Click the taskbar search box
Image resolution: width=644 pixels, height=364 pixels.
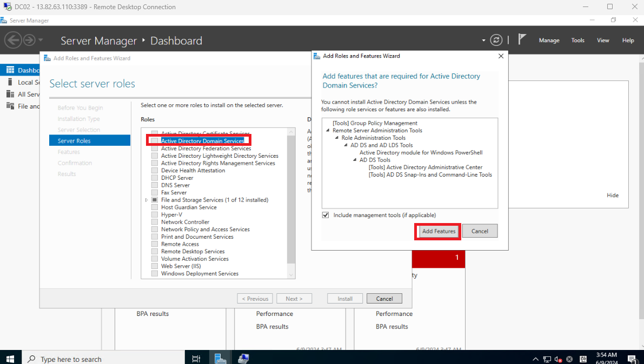[x=103, y=359]
